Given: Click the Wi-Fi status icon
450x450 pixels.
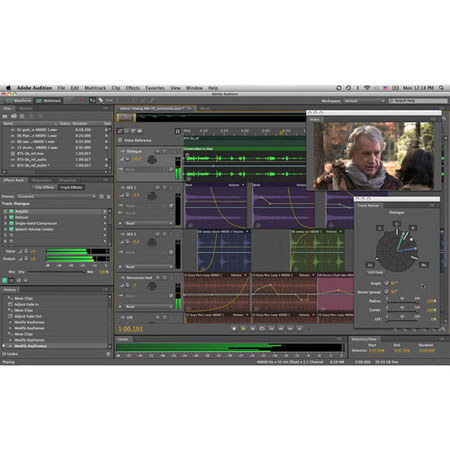Looking at the screenshot, I should pyautogui.click(x=367, y=88).
